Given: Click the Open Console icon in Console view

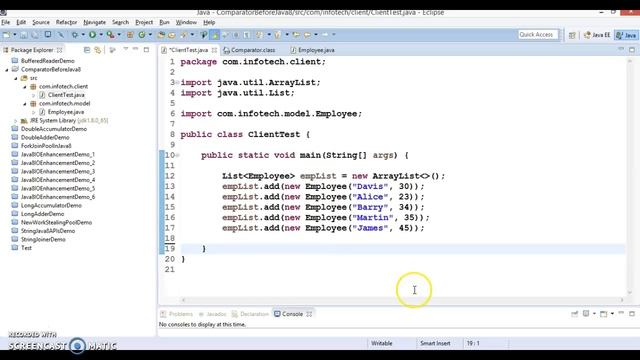Looking at the screenshot, I should click(x=604, y=313).
